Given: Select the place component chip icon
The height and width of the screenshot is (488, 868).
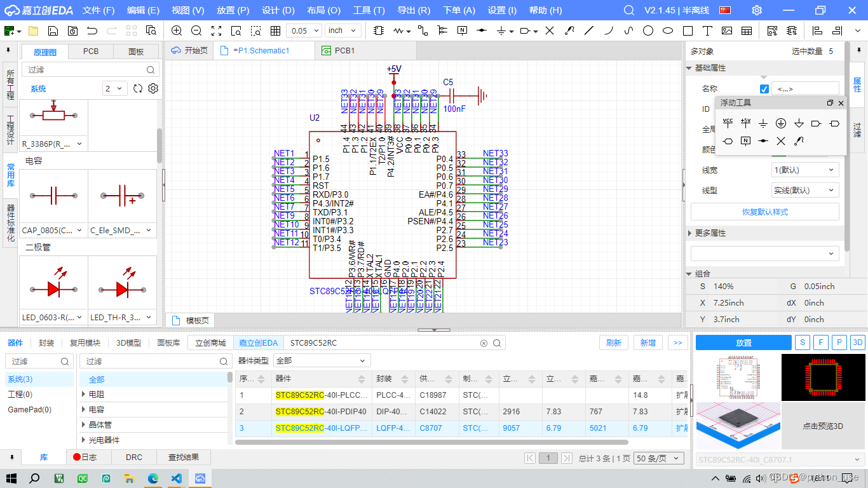Looking at the screenshot, I should click(379, 30).
